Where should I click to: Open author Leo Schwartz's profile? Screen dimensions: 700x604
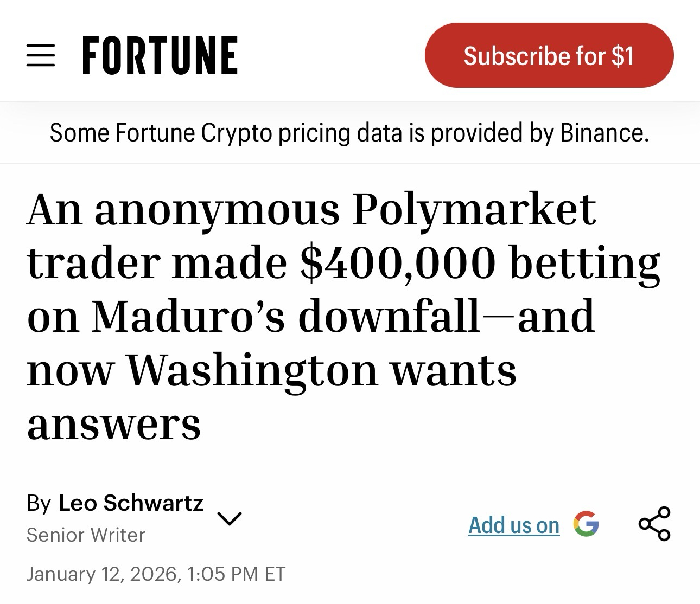(x=131, y=503)
